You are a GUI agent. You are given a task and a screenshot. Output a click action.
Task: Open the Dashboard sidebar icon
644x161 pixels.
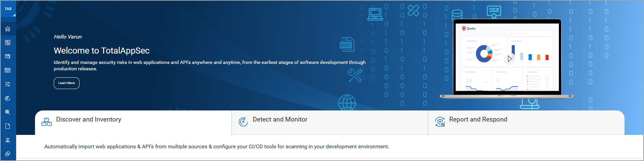point(8,43)
